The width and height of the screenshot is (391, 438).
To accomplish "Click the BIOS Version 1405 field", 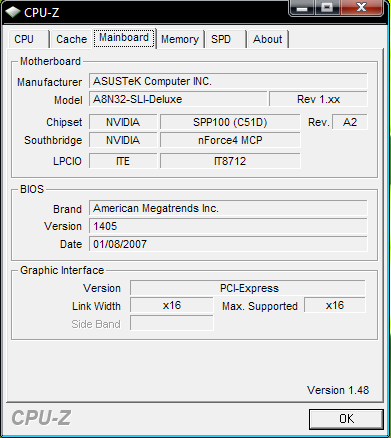I will pyautogui.click(x=228, y=226).
